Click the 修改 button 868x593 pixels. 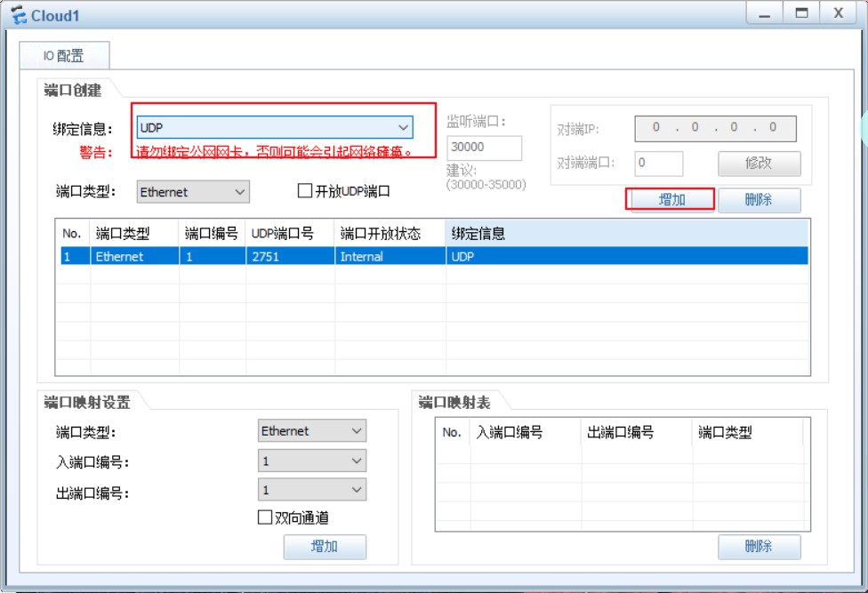pos(759,164)
